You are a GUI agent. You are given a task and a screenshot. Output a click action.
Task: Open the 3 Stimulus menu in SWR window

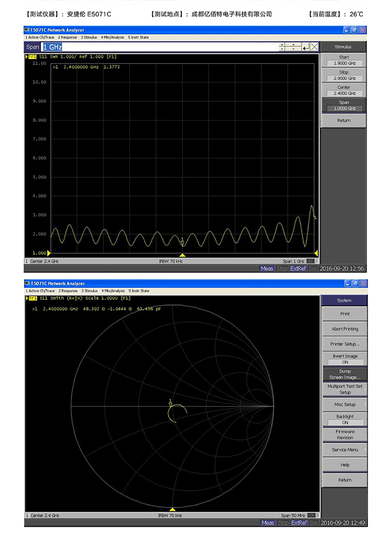89,38
